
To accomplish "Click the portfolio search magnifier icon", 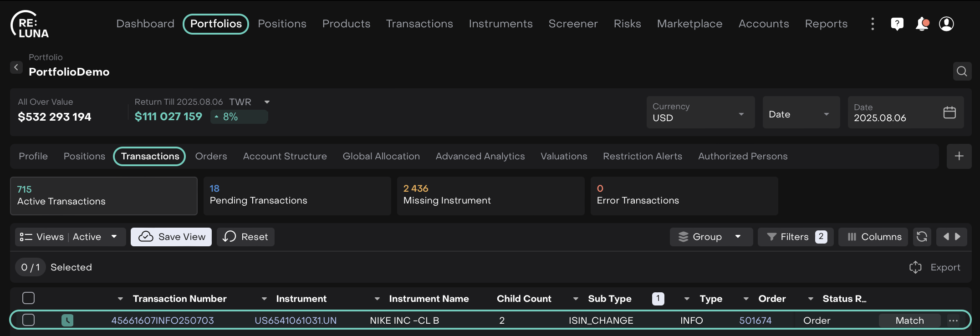I will click(962, 71).
